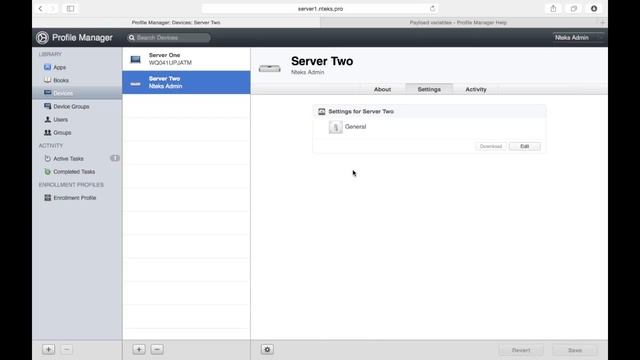Open the gear action menu
Viewport: 640px width, 360px height.
267,349
